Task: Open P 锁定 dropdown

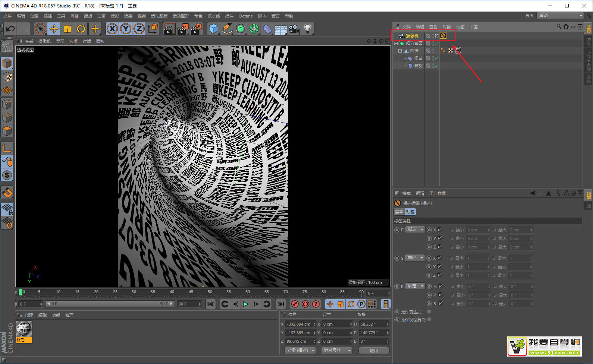Action: (415, 230)
